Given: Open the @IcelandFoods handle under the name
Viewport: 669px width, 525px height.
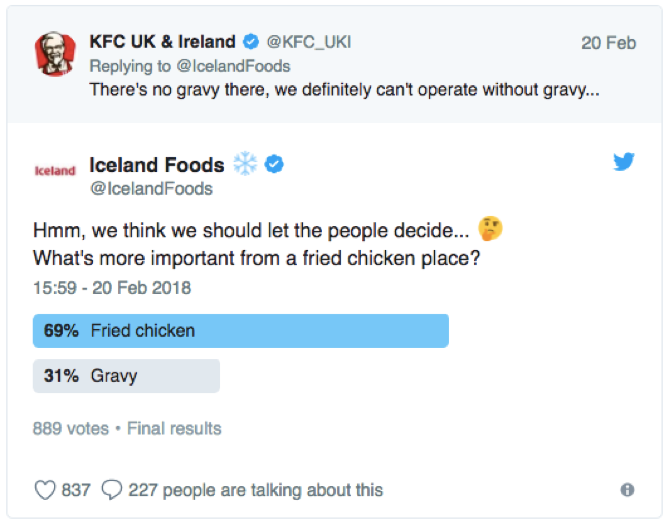Looking at the screenshot, I should (151, 188).
